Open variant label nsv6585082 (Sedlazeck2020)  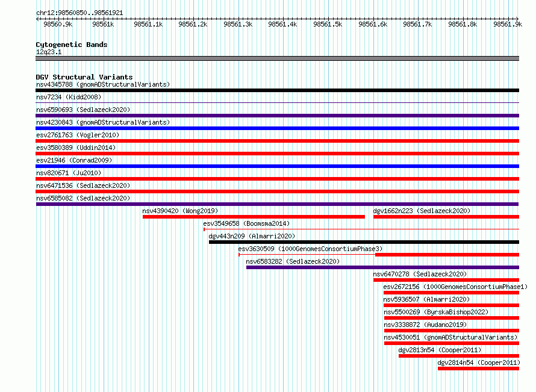coord(83,198)
